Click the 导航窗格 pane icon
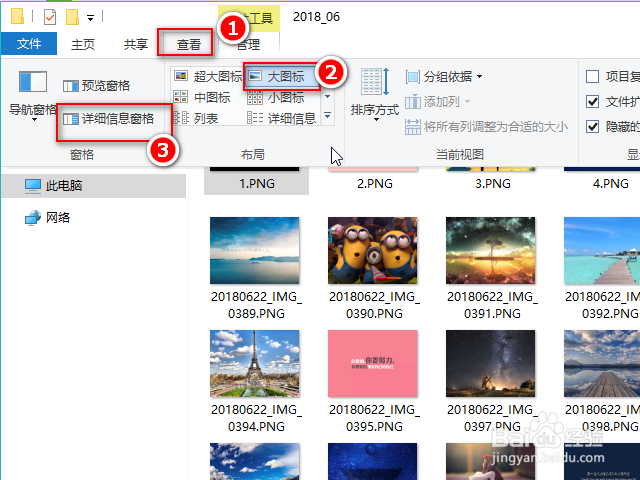This screenshot has height=480, width=640. tap(33, 81)
